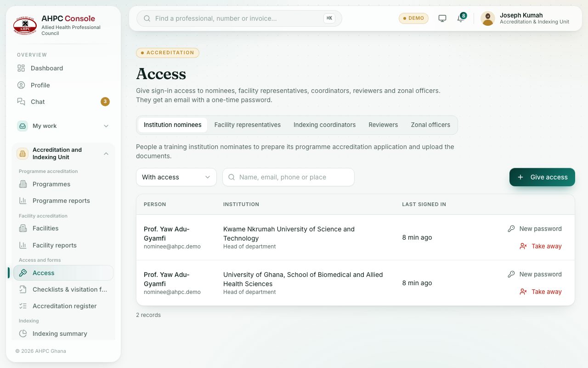Screen dimensions: 588x368
Task: Collapse Accreditation and Indexing Unit chevron
Action: tap(106, 154)
